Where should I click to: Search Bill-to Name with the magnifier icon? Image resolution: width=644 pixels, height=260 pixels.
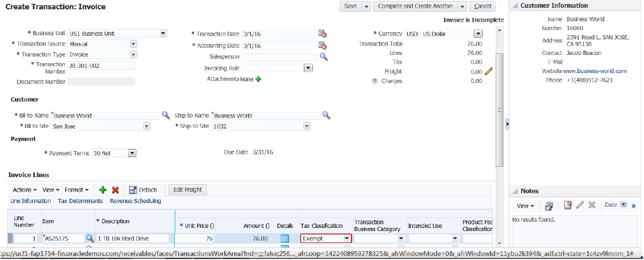166,115
